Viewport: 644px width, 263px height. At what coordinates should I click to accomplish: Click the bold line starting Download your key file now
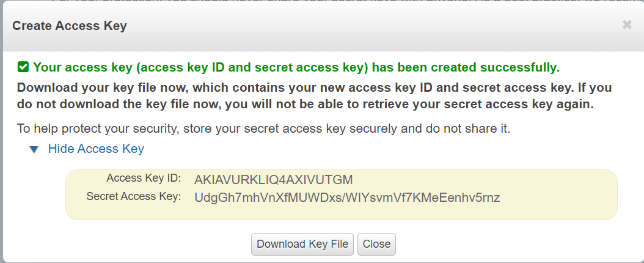pyautogui.click(x=314, y=87)
